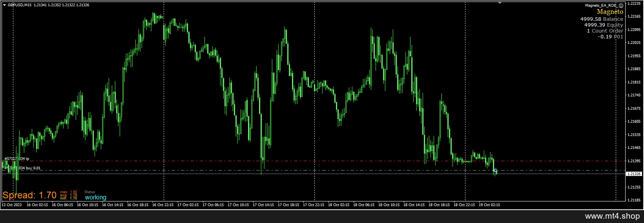Click the 1.21465 price scale label

[634, 148]
